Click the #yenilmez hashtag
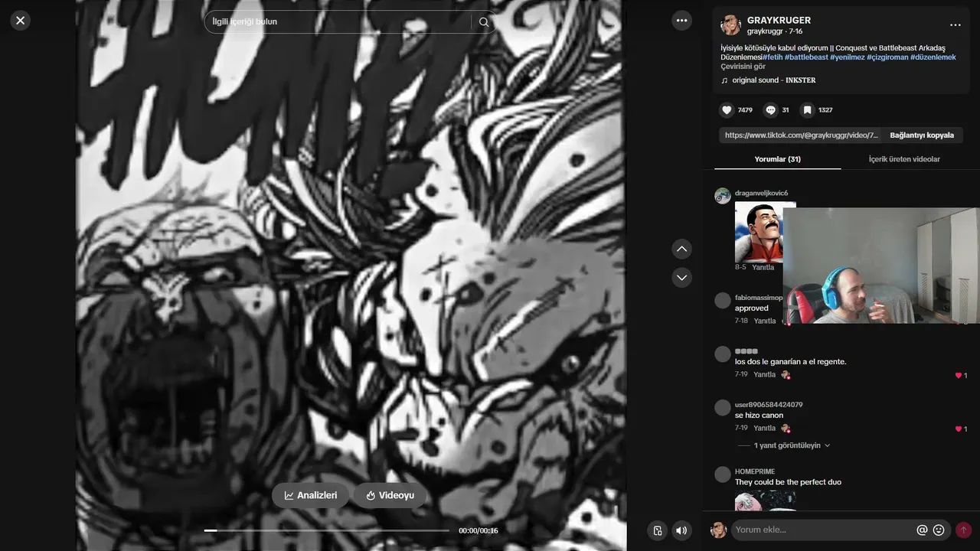Viewport: 980px width, 551px height. tap(848, 57)
